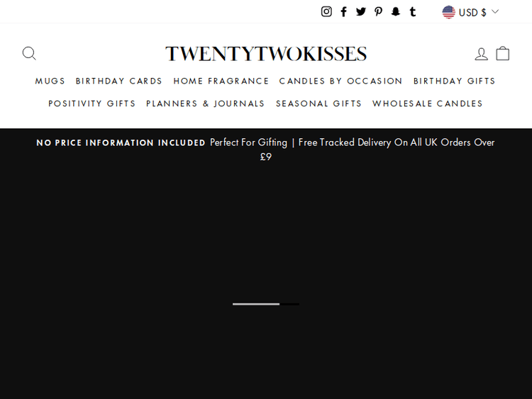532x399 pixels.
Task: Open the Instagram social link
Action: click(326, 12)
